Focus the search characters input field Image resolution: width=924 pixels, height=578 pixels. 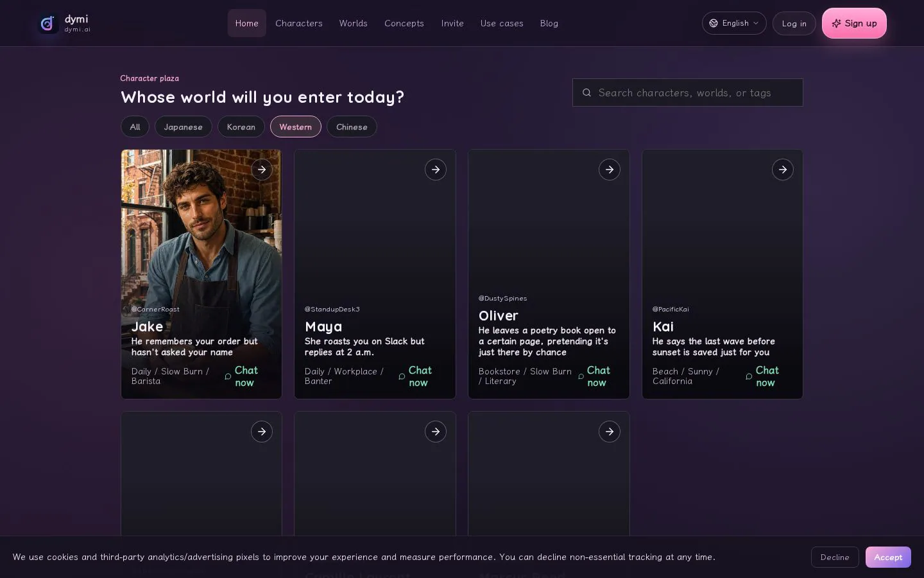[x=688, y=92]
